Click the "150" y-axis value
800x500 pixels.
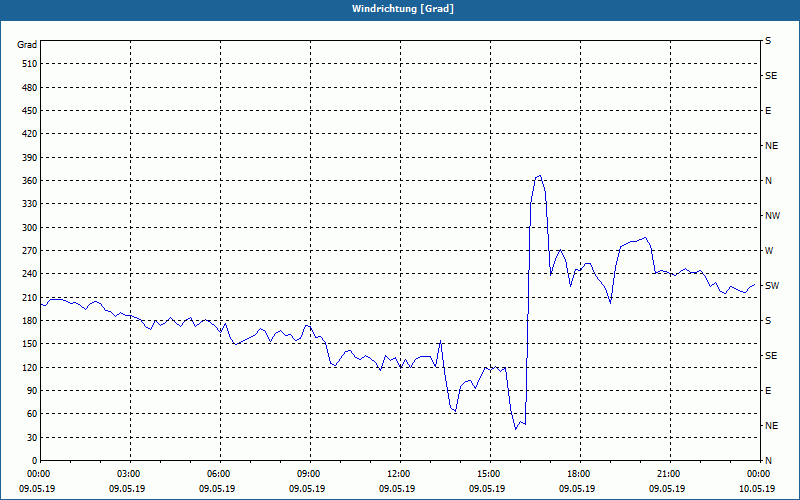point(30,344)
